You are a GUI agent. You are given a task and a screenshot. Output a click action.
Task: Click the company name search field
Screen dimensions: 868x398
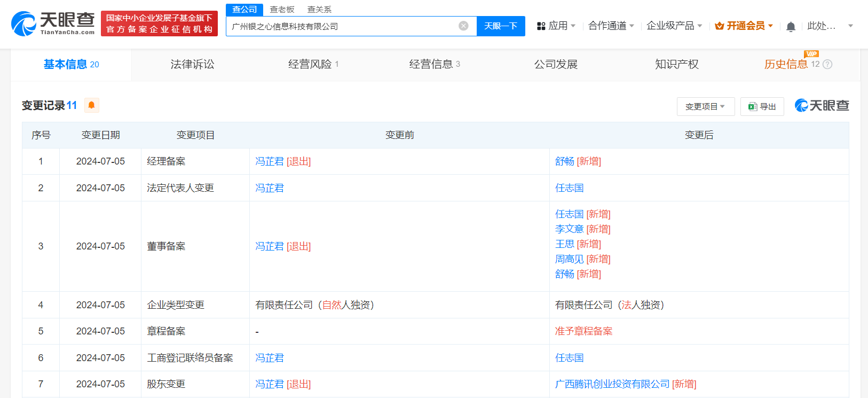pos(342,26)
